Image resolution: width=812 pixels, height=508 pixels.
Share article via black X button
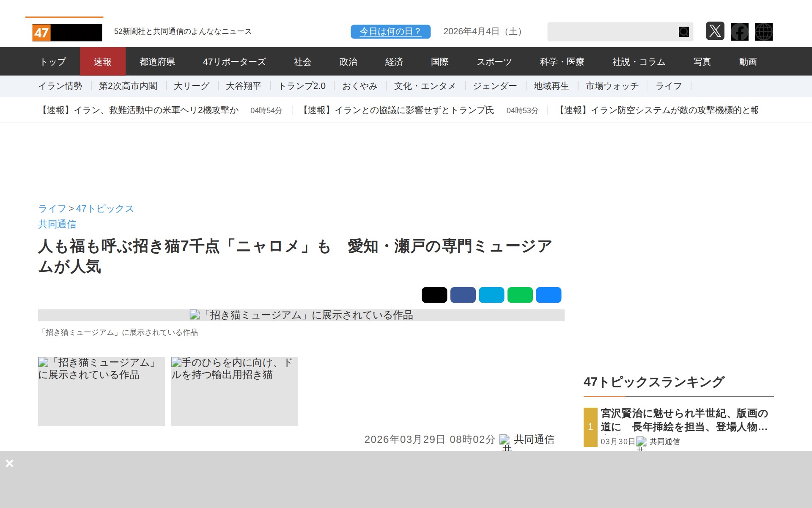(434, 295)
